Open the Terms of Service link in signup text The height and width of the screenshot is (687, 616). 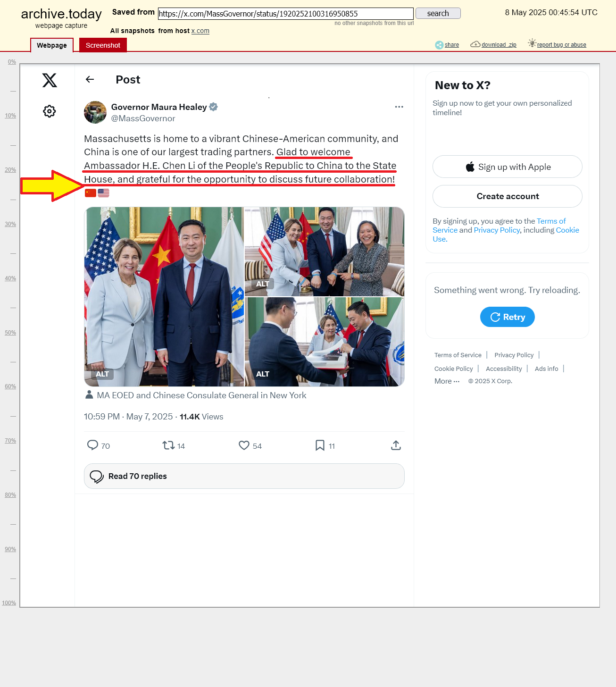pyautogui.click(x=551, y=221)
